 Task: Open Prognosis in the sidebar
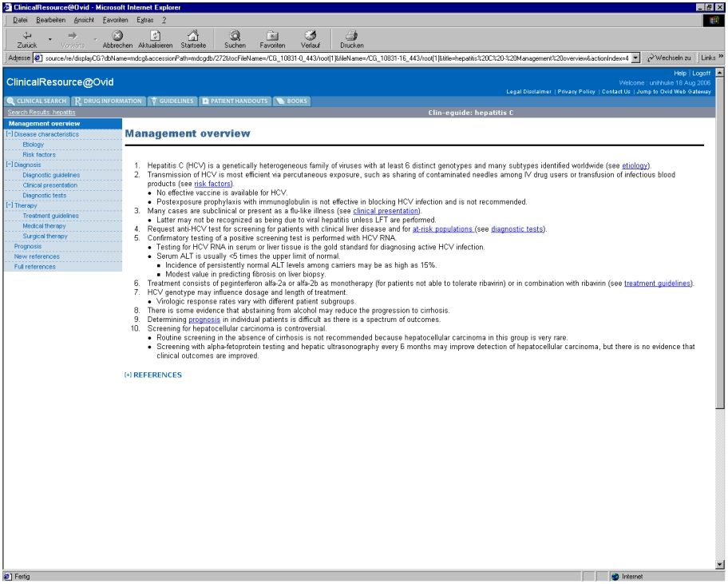point(28,247)
